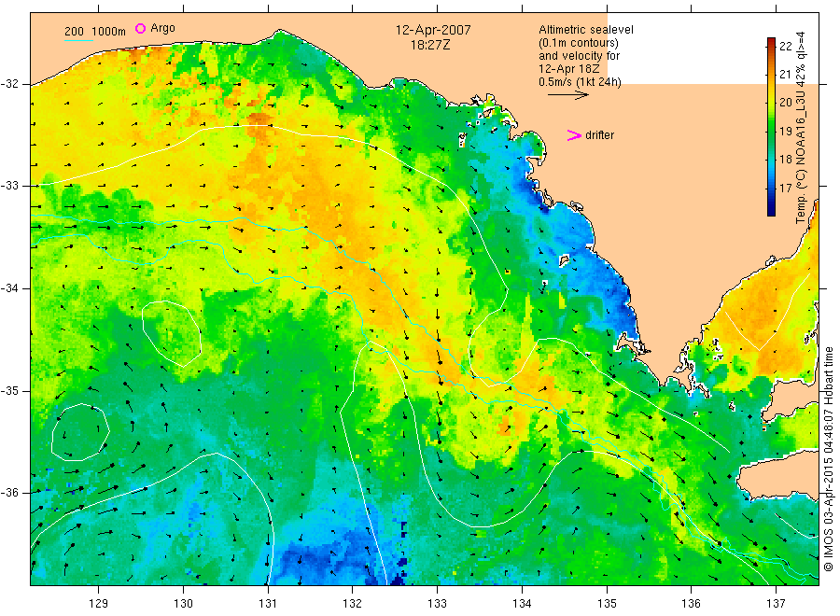Screen dimensions: 840x616
Task: Click the 'Altimetric sealevel' legend text
Action: 586,30
